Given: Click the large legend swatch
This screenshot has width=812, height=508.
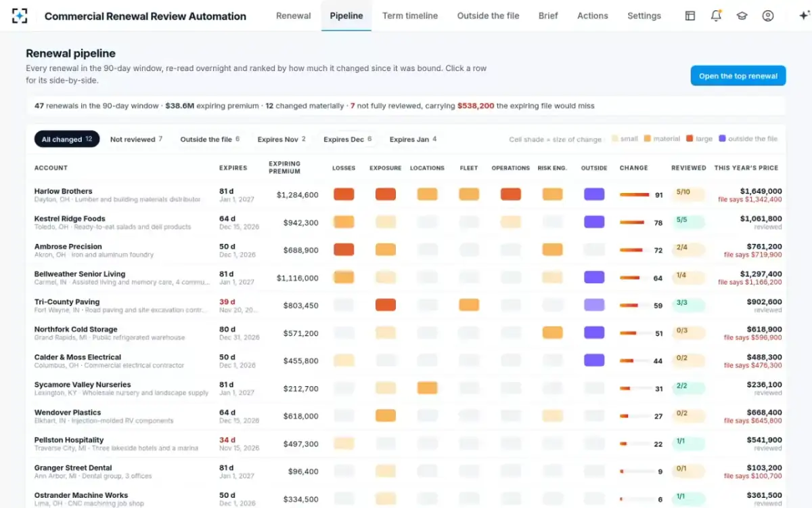Looking at the screenshot, I should pyautogui.click(x=690, y=139).
